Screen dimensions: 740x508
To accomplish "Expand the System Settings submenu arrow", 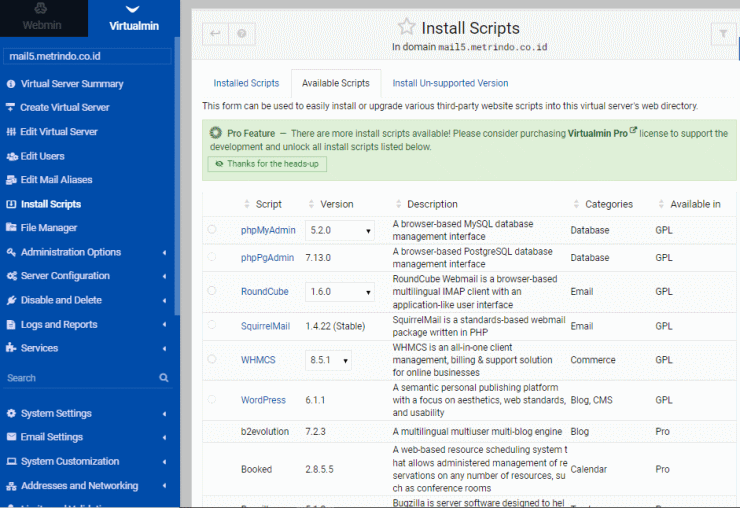I will click(164, 414).
